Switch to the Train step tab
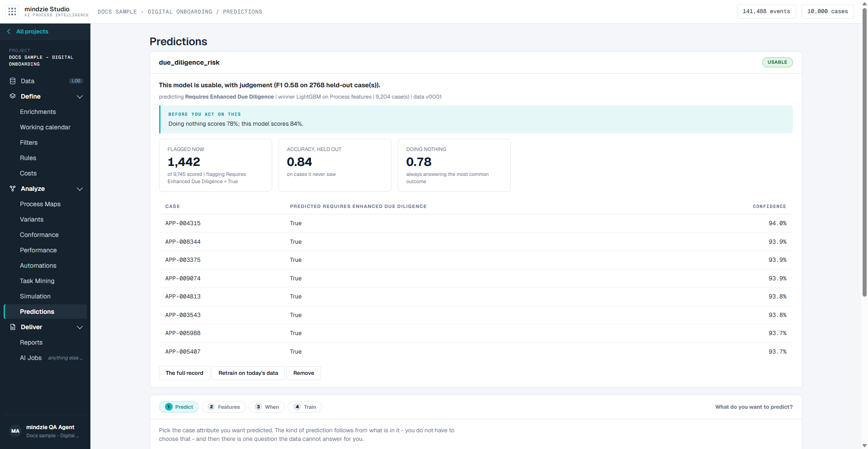Viewport: 868px width, 449px height. 305,407
